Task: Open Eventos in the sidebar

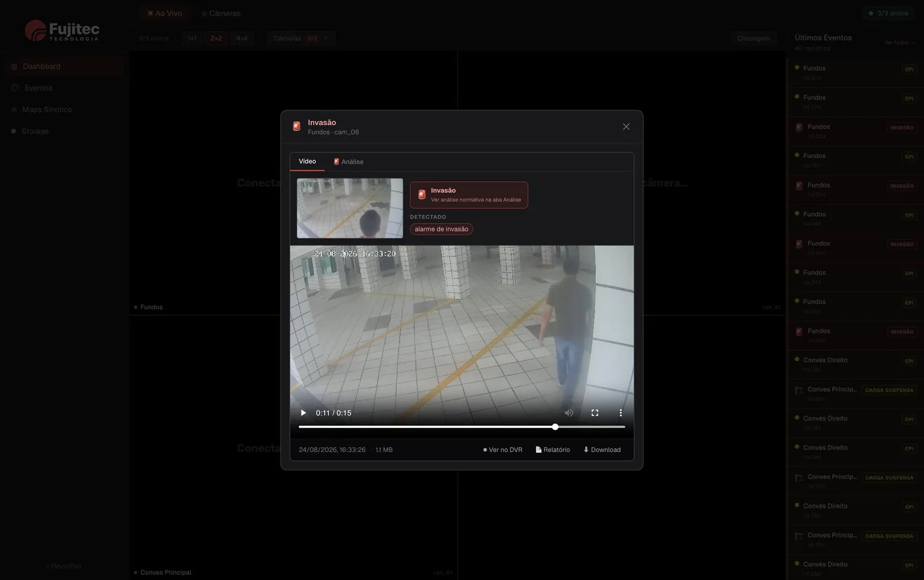Action: coord(65,88)
